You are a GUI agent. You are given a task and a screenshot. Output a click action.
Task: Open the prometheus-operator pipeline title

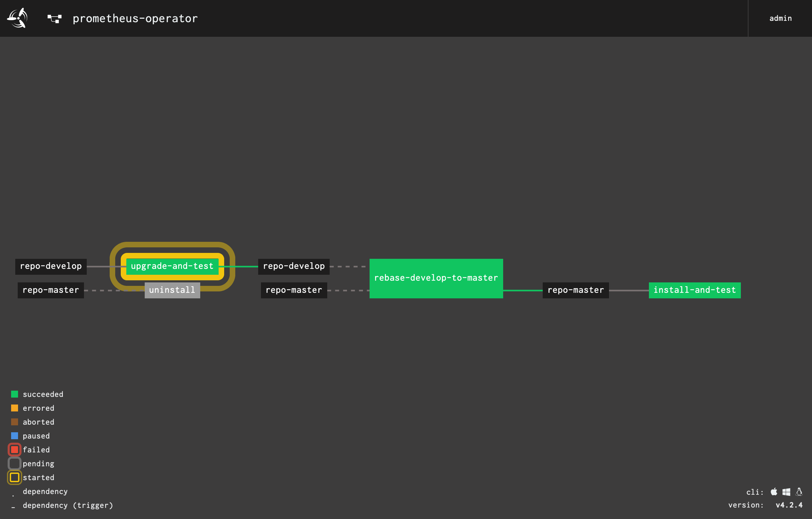click(x=135, y=18)
